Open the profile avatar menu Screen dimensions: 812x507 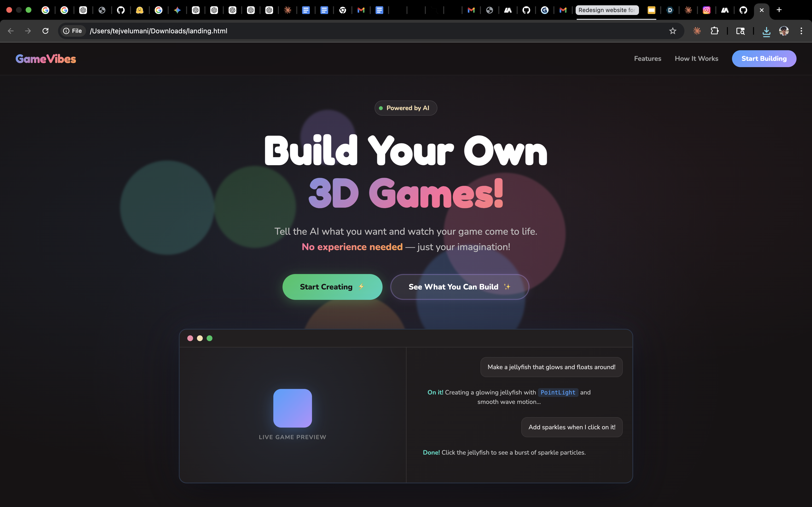[x=784, y=31]
